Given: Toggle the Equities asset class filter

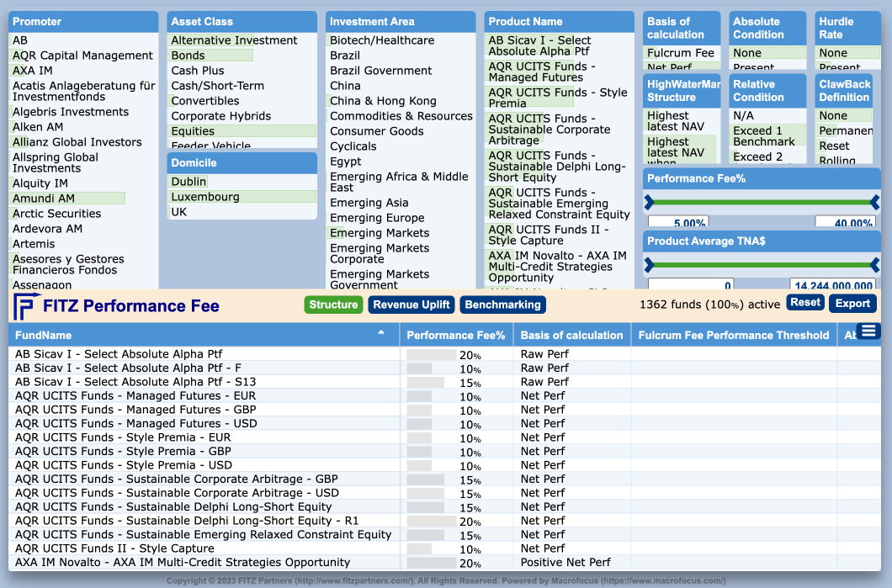Looking at the screenshot, I should (x=193, y=131).
